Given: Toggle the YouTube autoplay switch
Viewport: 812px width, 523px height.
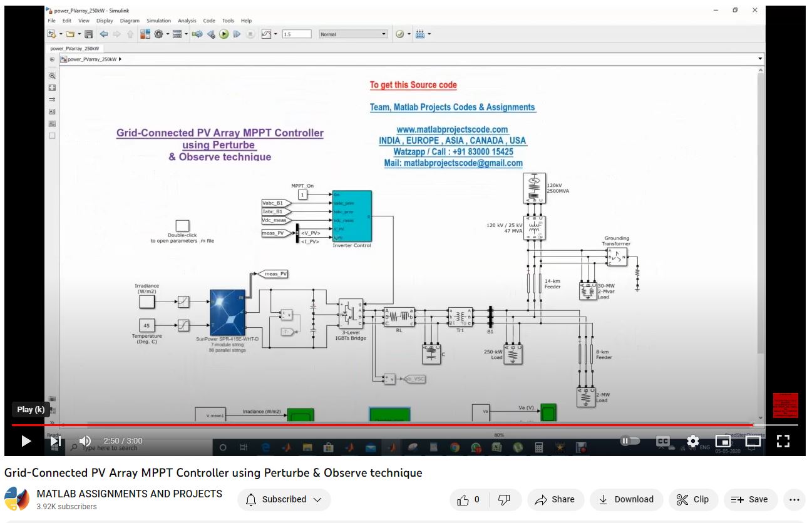Looking at the screenshot, I should [629, 441].
